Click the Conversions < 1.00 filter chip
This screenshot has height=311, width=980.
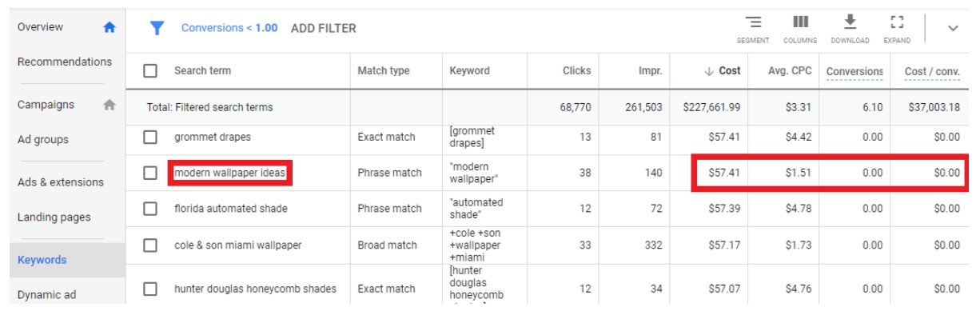[x=229, y=28]
